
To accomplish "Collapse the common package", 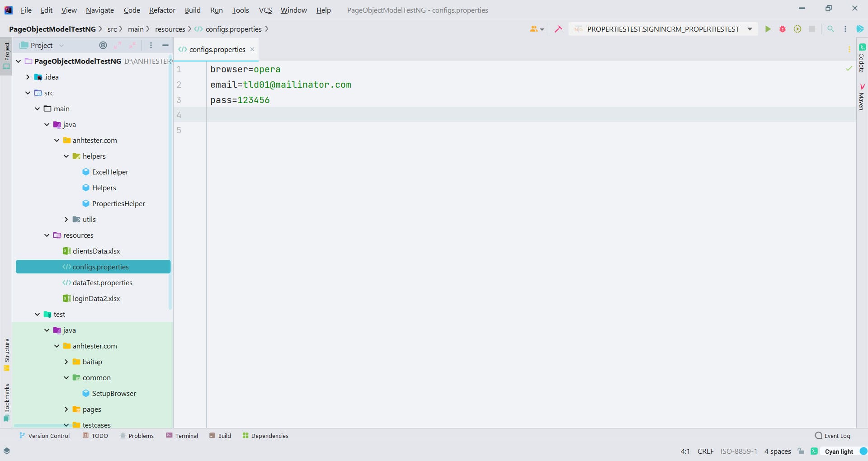I will pos(66,377).
